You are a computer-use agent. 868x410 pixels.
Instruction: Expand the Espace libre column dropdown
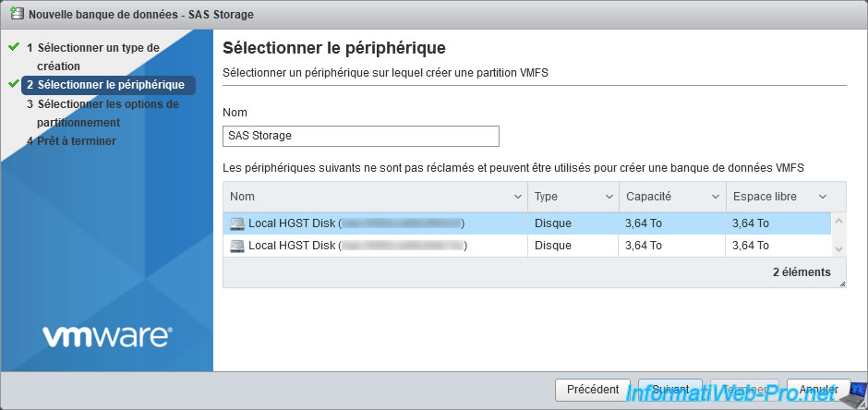click(822, 197)
